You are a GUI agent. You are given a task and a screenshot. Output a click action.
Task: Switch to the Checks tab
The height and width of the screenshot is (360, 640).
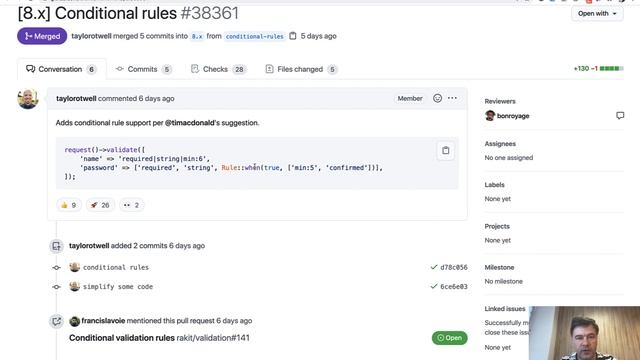pyautogui.click(x=218, y=69)
